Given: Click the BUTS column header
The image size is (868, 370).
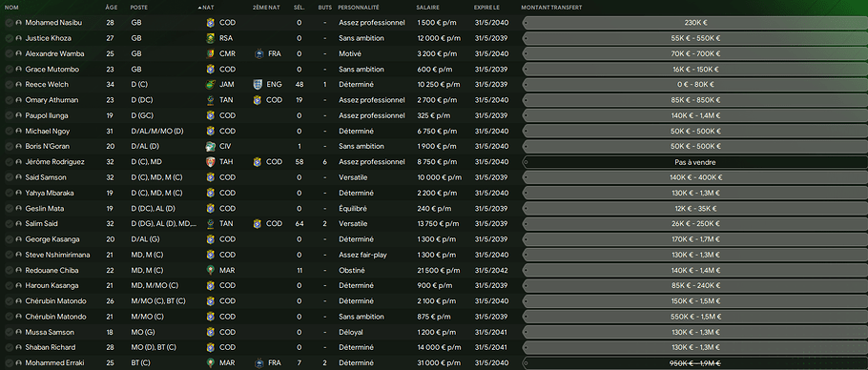Looking at the screenshot, I should tap(325, 8).
